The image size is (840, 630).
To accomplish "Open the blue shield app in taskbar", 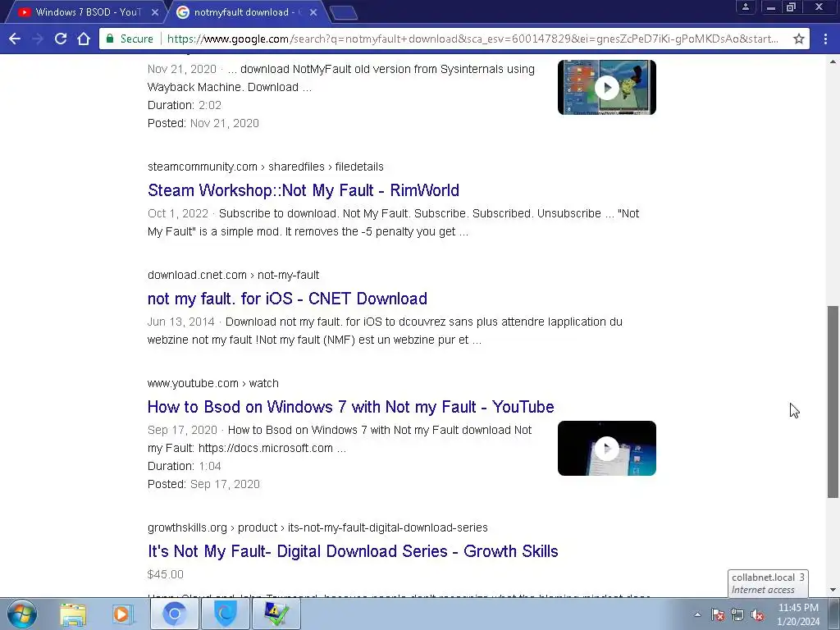I will click(226, 614).
